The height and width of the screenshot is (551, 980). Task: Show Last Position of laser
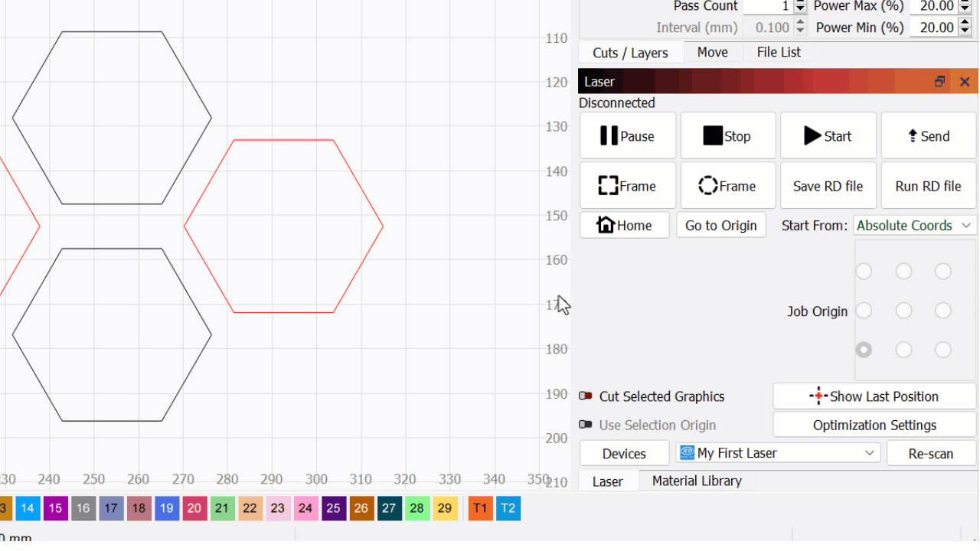pyautogui.click(x=874, y=396)
